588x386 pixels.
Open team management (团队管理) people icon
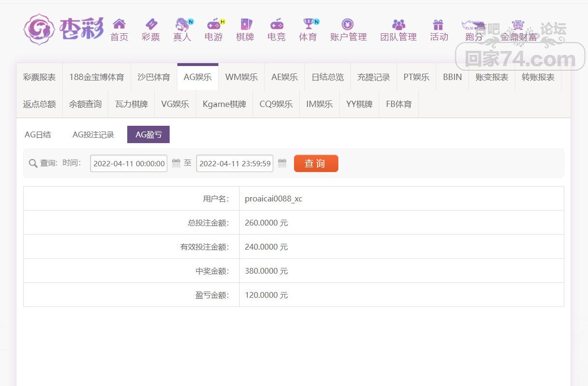(x=399, y=24)
